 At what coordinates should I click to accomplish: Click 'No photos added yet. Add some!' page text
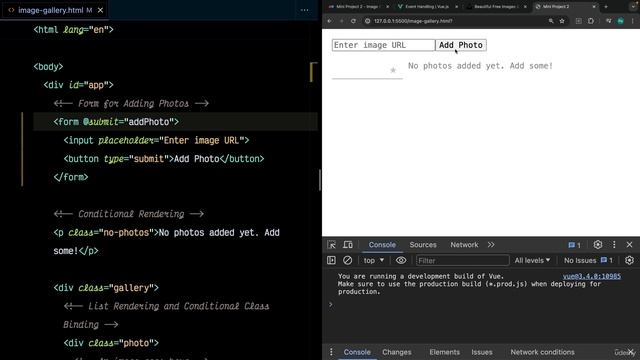pos(480,66)
